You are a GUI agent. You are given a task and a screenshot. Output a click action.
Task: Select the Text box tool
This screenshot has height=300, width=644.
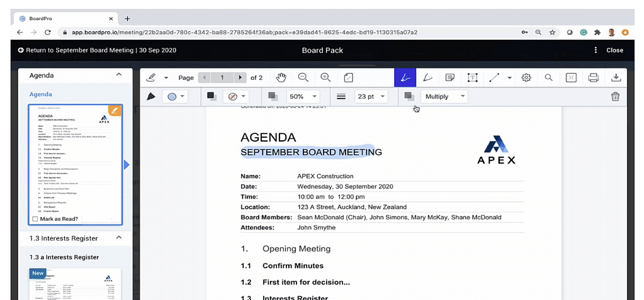click(x=472, y=77)
